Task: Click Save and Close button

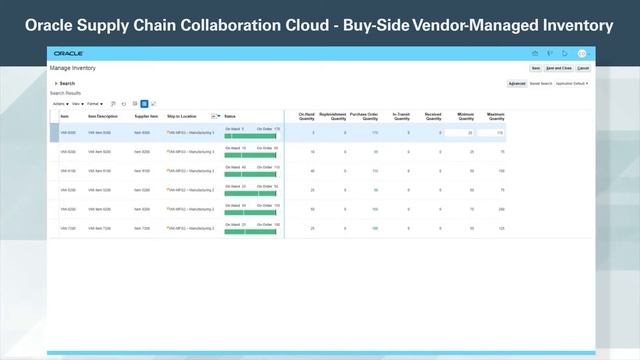Action: click(559, 68)
